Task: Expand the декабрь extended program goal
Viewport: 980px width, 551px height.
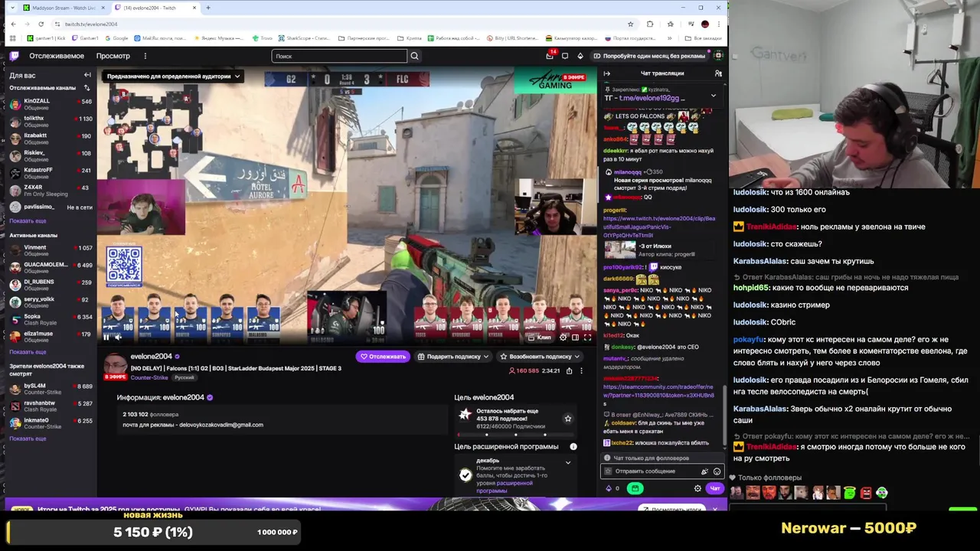Action: coord(567,462)
